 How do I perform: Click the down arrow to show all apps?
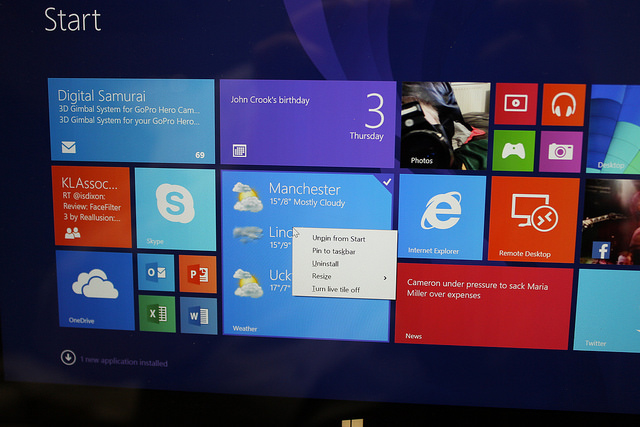point(68,357)
